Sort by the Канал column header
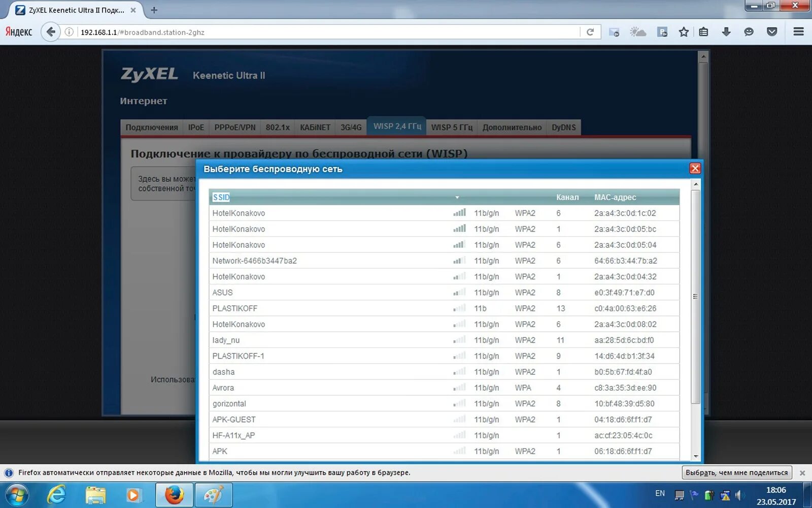The width and height of the screenshot is (812, 508). click(x=567, y=198)
